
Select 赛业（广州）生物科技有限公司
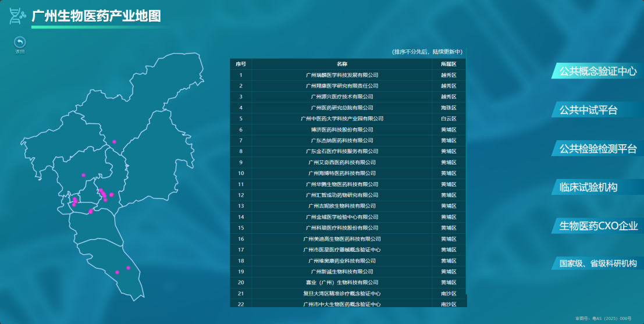point(341,283)
